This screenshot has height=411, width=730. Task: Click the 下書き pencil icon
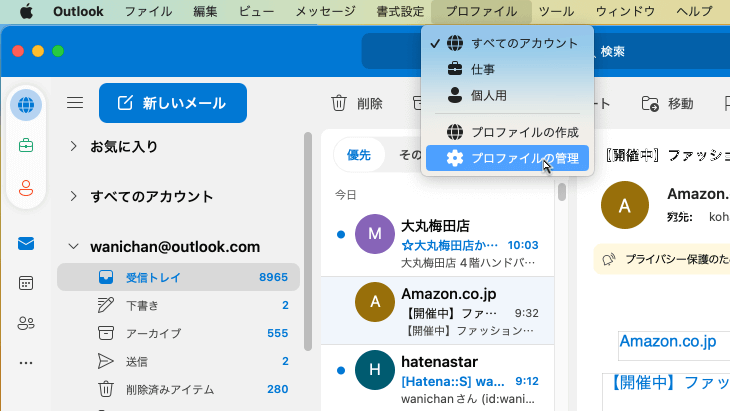tap(106, 305)
